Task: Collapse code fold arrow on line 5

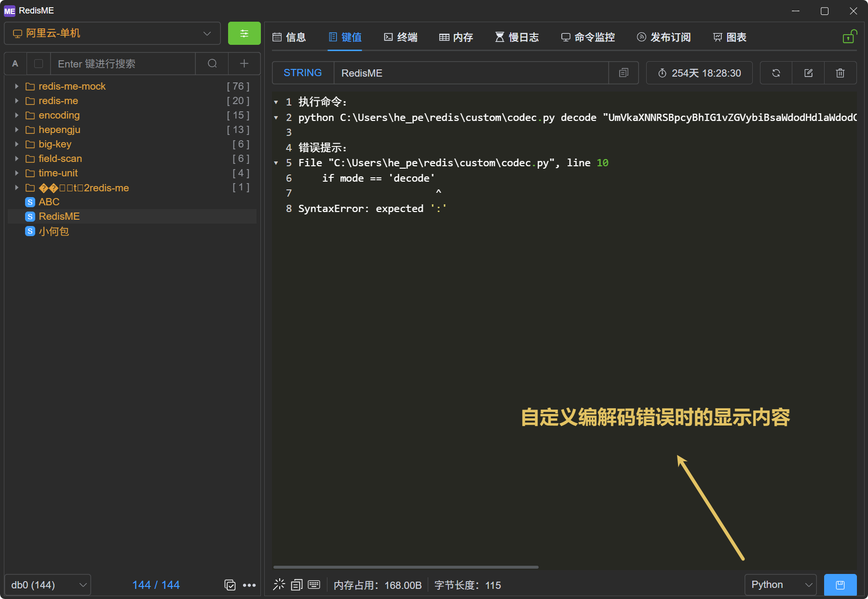Action: click(276, 163)
